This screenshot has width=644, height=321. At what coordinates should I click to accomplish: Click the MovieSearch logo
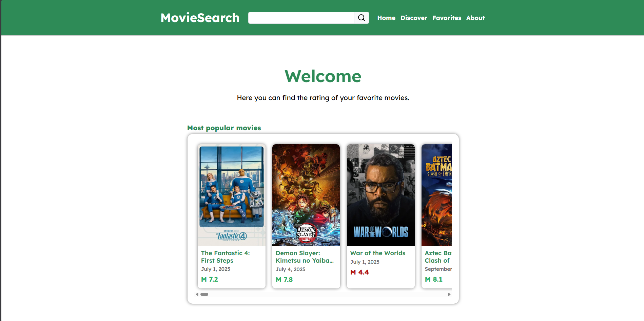pos(200,18)
